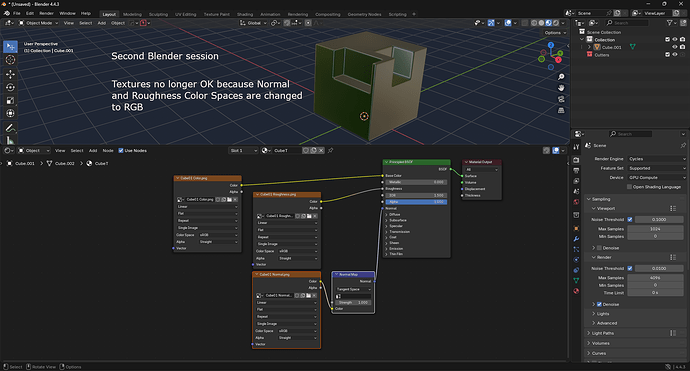The image size is (690, 371).
Task: Open the Edit menu
Action: point(29,14)
